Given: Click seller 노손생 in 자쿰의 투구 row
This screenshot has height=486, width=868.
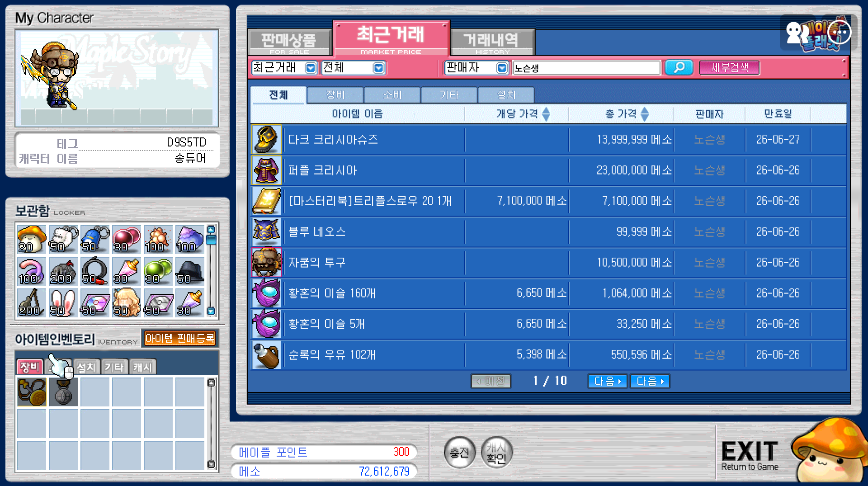Looking at the screenshot, I should [x=710, y=262].
